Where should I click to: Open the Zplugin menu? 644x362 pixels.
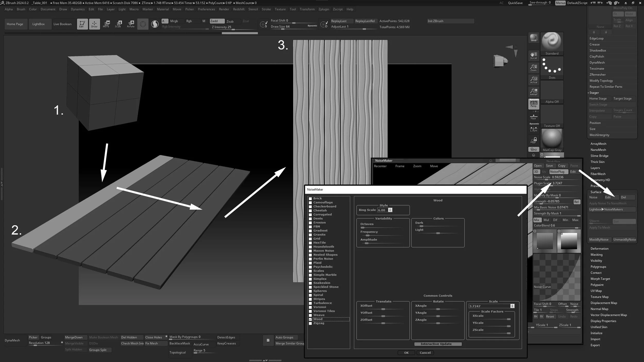point(324,9)
